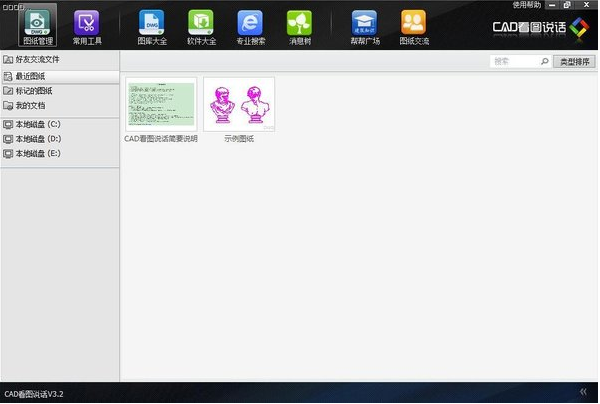Click the 使用帮助 help link
The height and width of the screenshot is (404, 600).
point(527,5)
